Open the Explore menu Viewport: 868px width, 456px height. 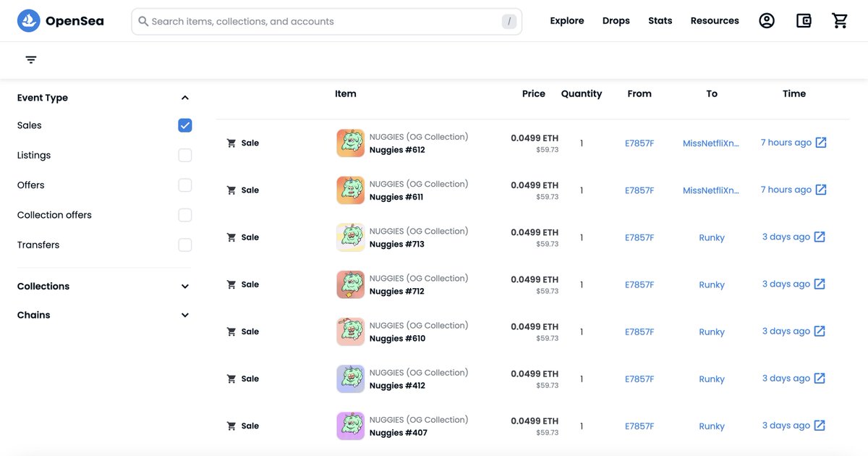(x=566, y=20)
